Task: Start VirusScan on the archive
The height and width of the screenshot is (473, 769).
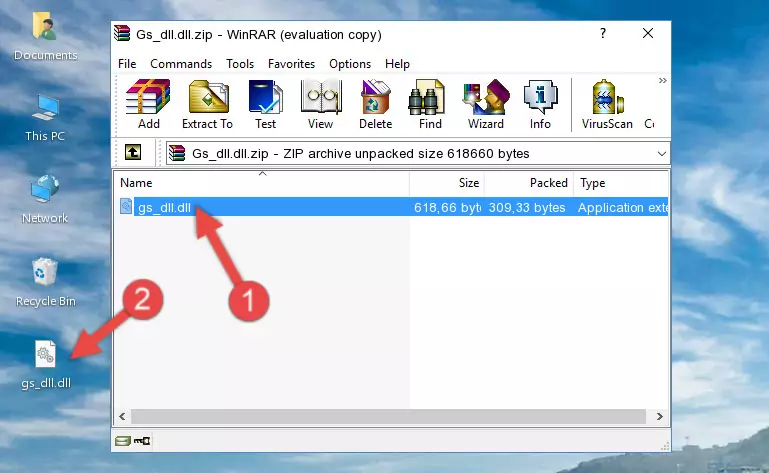Action: [607, 104]
